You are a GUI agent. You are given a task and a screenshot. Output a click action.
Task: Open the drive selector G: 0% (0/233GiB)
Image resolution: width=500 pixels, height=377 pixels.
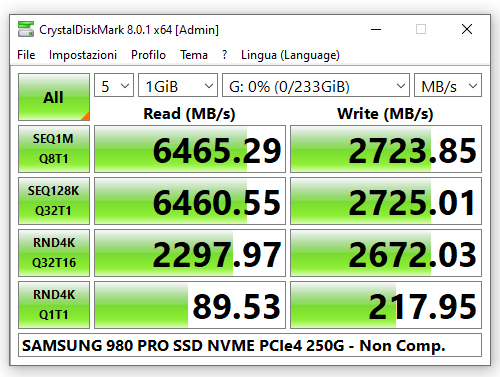pos(316,85)
